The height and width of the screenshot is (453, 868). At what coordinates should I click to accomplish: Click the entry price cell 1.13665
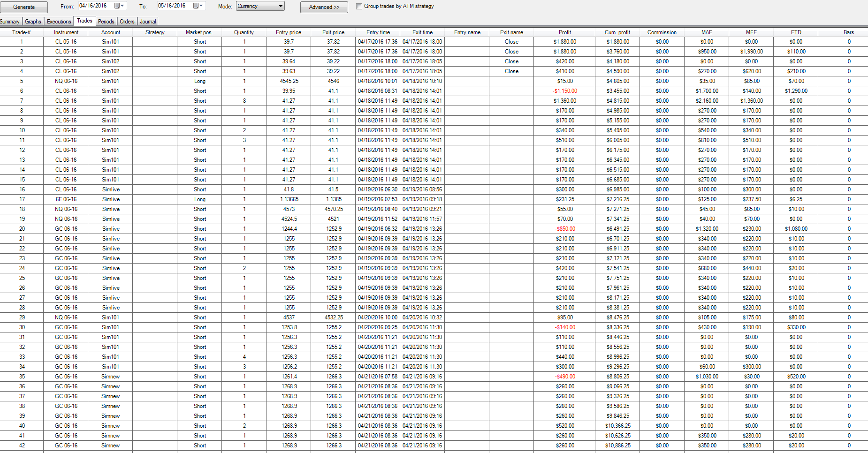pos(289,199)
